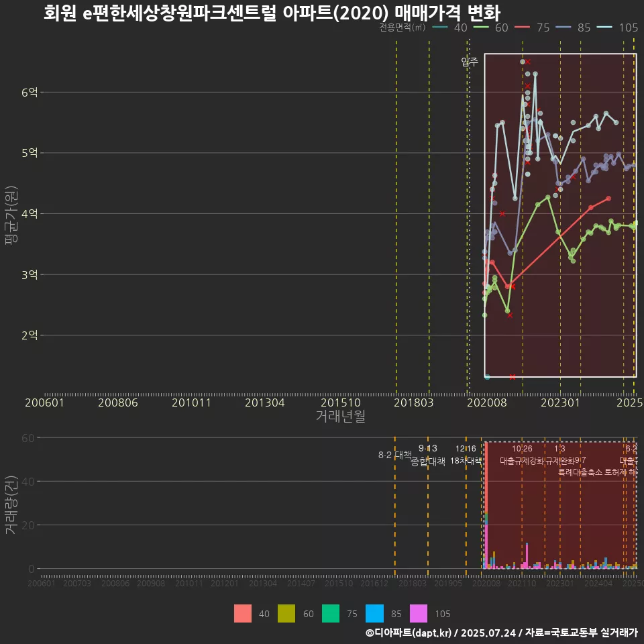Select the 85 blue line entry in top legend

point(573,28)
